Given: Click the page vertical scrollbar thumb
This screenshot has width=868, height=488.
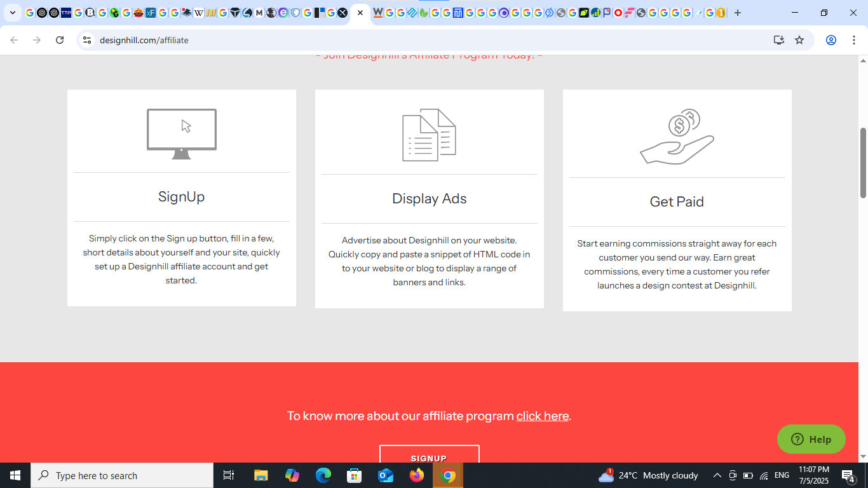Looking at the screenshot, I should 863,163.
